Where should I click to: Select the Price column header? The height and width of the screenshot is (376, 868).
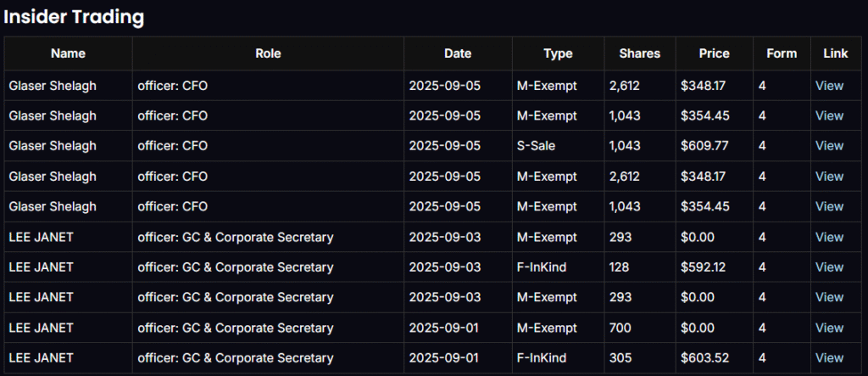coord(714,53)
